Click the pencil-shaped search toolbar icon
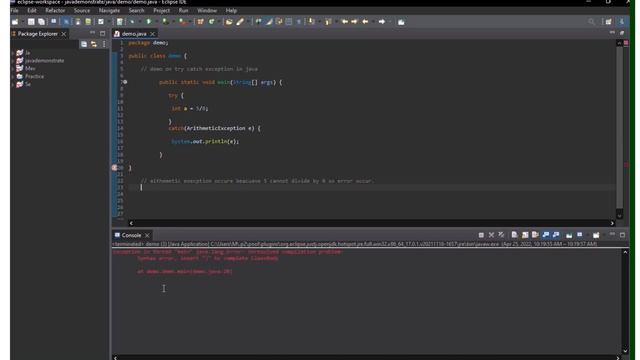This screenshot has width=640, height=360. [x=240, y=22]
